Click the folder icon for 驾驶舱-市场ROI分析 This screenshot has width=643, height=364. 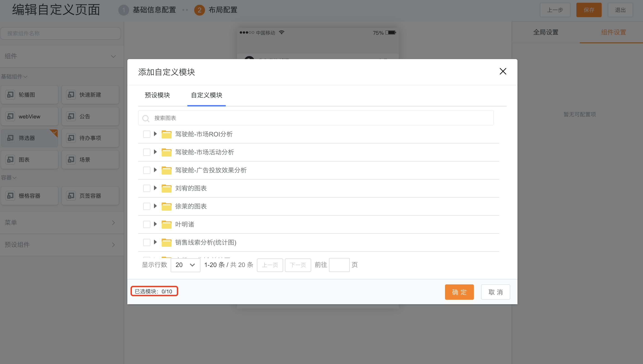[x=166, y=134]
